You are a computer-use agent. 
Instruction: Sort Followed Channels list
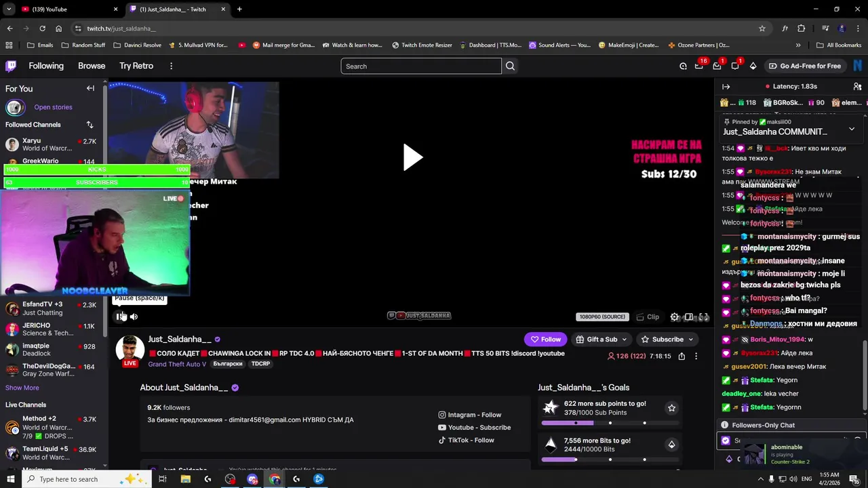coord(90,125)
